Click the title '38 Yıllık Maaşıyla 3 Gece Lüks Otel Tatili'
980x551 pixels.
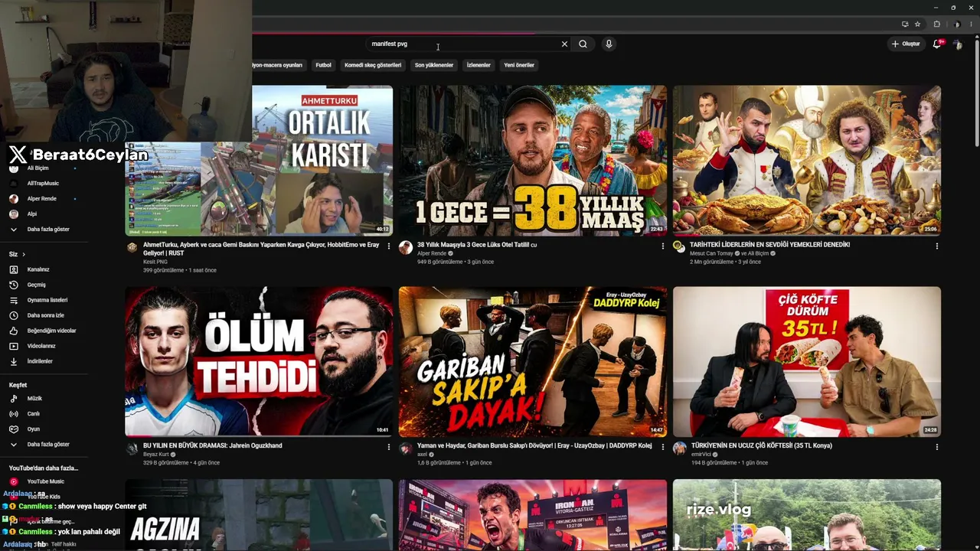[x=477, y=245]
